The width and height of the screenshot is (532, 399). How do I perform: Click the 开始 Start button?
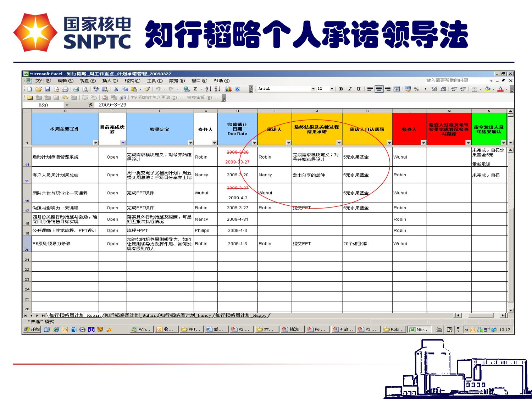[32, 329]
